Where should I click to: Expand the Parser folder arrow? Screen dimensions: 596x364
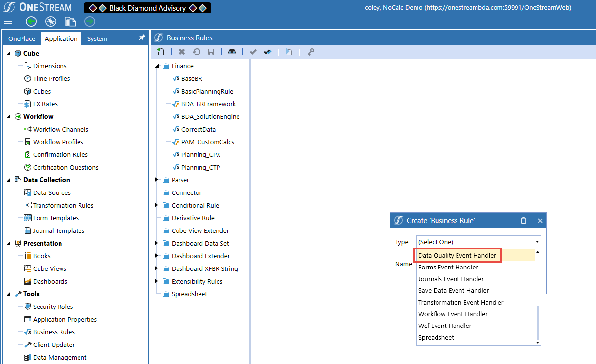(x=157, y=180)
